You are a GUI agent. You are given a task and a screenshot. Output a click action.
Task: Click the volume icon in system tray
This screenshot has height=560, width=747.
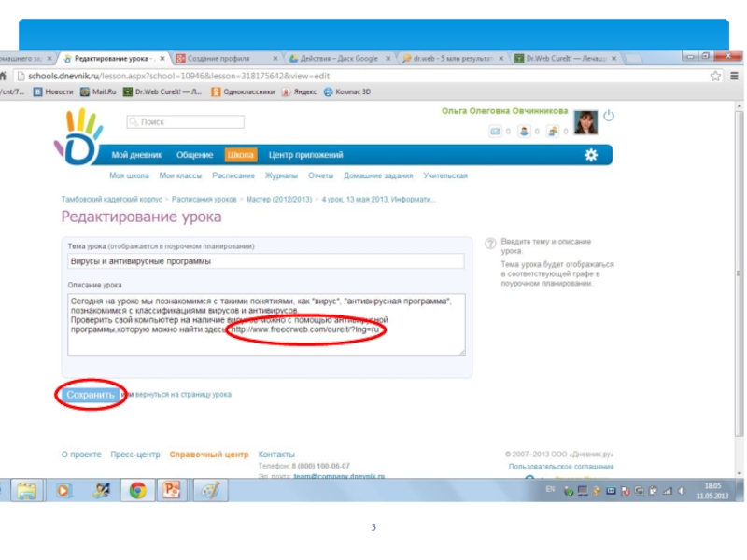tap(682, 491)
